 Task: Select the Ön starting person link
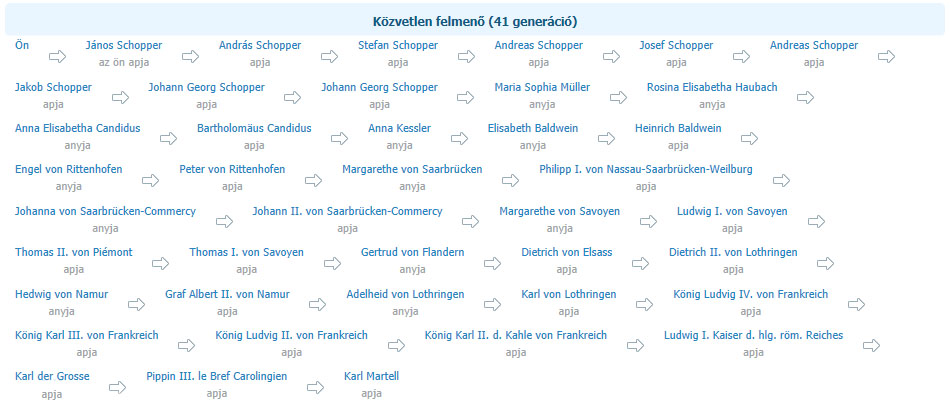pos(22,45)
